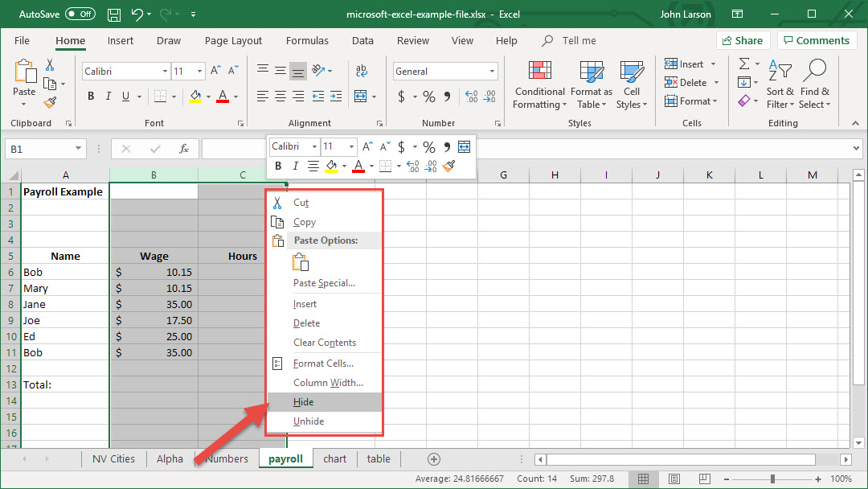Expand the General number format dropdown
The height and width of the screenshot is (489, 868).
pos(492,72)
